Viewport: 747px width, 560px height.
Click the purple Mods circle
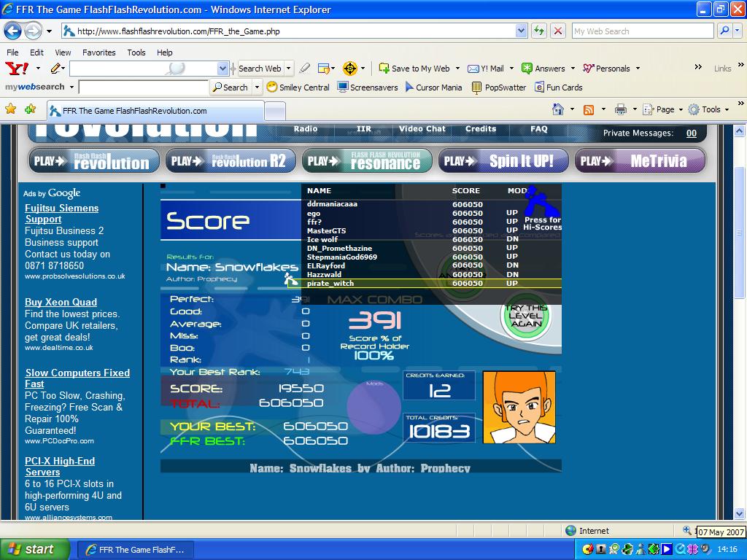click(373, 407)
